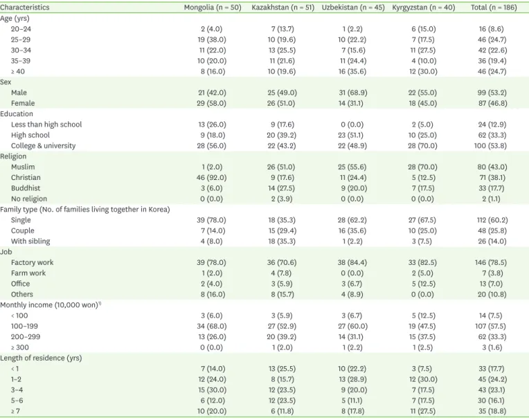Select Total With sibling value '26 (14.0)'
Image resolution: width=529 pixels, height=420 pixels.
tap(492, 241)
